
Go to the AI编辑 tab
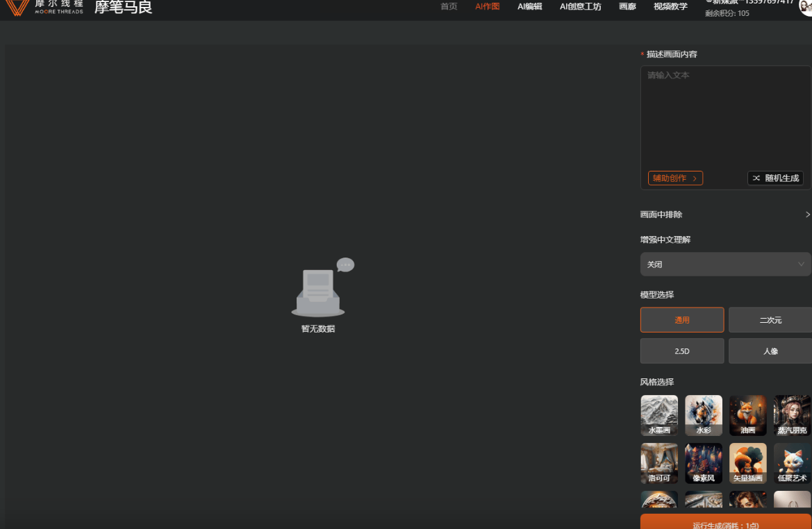coord(529,7)
